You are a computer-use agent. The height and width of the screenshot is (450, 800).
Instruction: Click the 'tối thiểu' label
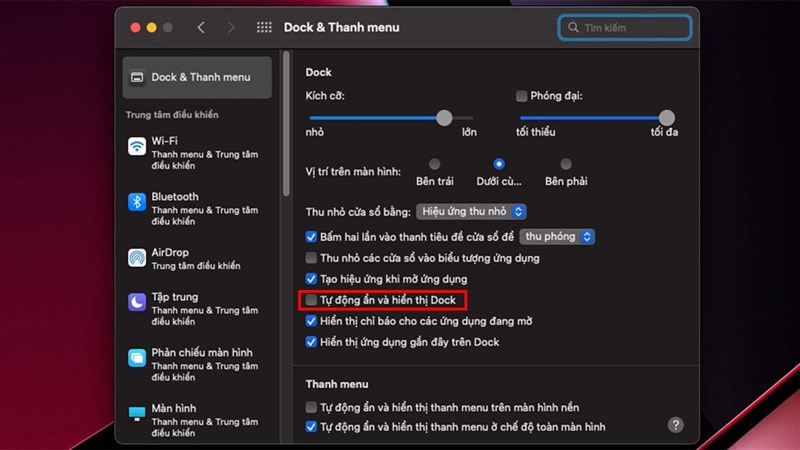(x=535, y=132)
